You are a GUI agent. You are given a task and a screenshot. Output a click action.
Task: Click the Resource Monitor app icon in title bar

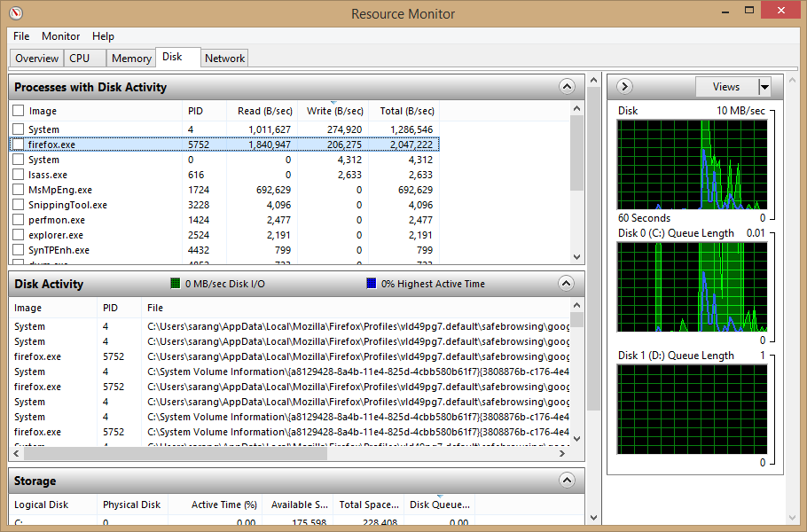click(16, 13)
